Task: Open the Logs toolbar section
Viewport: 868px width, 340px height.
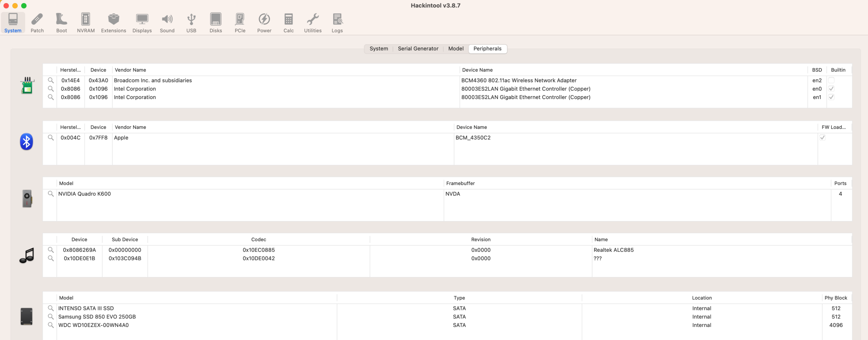Action: pyautogui.click(x=337, y=23)
